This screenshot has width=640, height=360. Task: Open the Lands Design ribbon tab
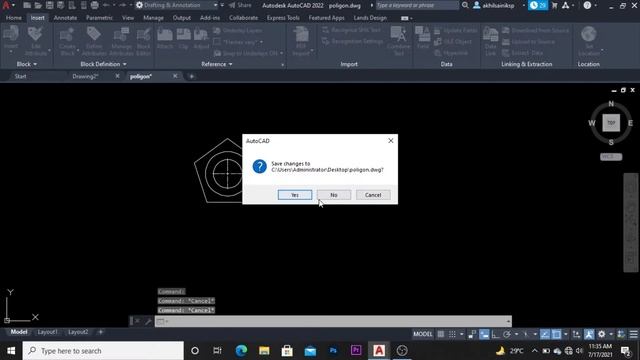pyautogui.click(x=370, y=18)
